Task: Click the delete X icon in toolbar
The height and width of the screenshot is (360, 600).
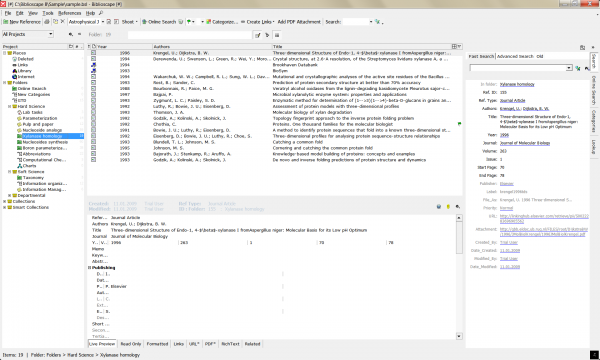Action: click(x=63, y=22)
